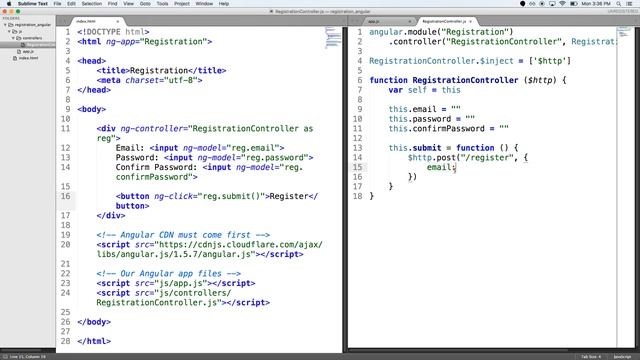The width and height of the screenshot is (640, 360).
Task: Click the email: line in controller
Action: point(441,167)
